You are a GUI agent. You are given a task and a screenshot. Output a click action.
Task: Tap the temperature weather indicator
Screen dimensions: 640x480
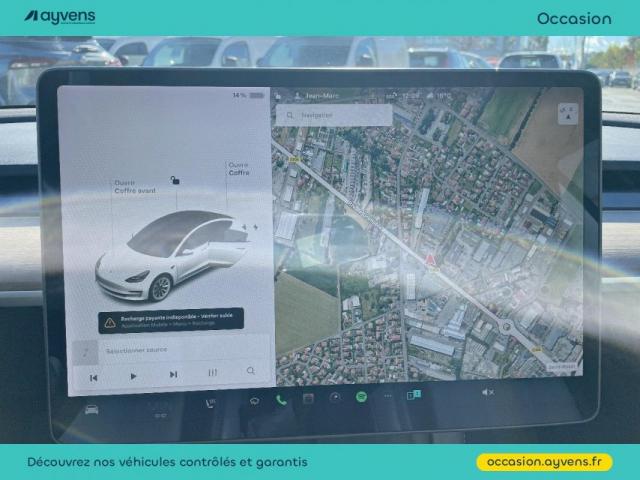click(x=439, y=96)
